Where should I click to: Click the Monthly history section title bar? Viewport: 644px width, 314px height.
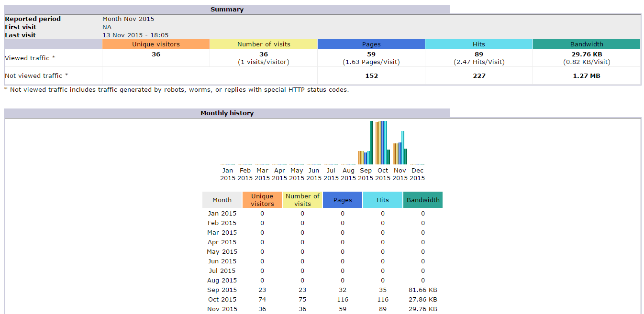227,113
